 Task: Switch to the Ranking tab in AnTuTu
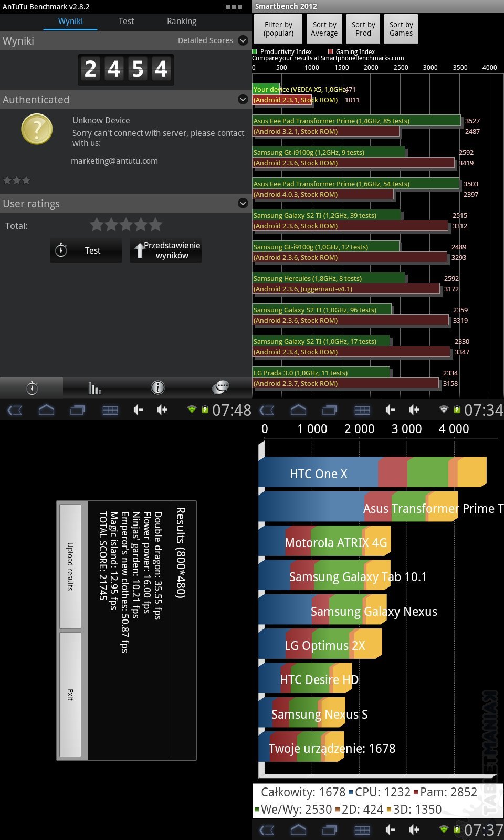(182, 22)
